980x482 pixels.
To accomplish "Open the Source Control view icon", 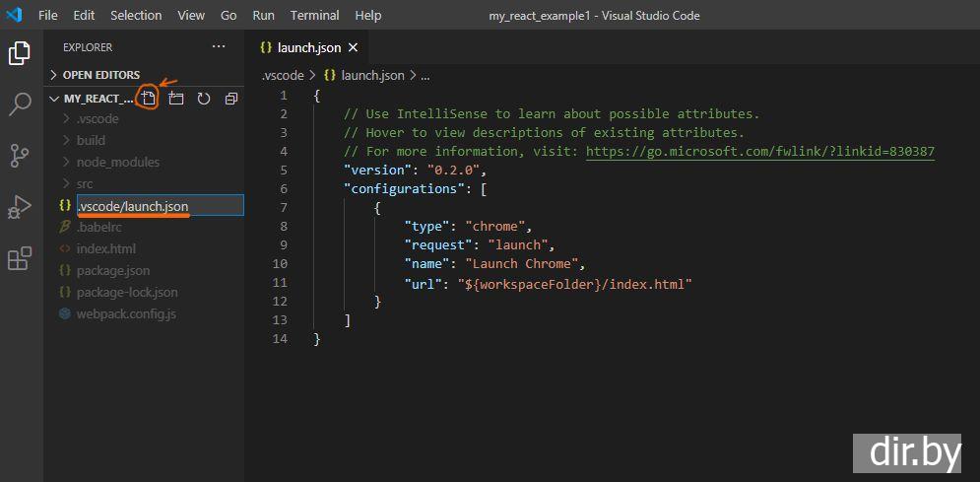I will 20,156.
